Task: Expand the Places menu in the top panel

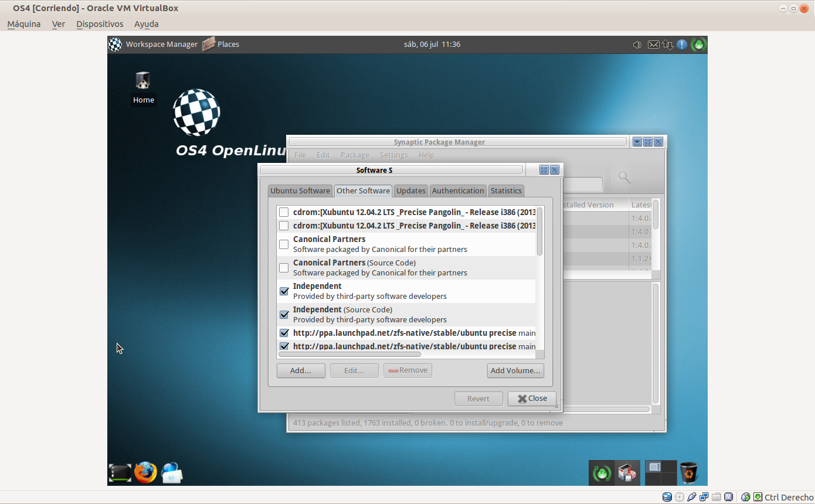Action: tap(221, 45)
